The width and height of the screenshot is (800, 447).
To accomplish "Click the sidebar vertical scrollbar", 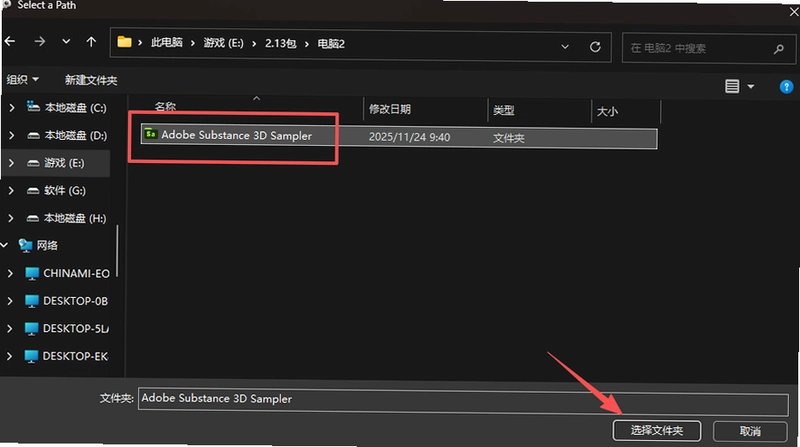I will (117, 251).
